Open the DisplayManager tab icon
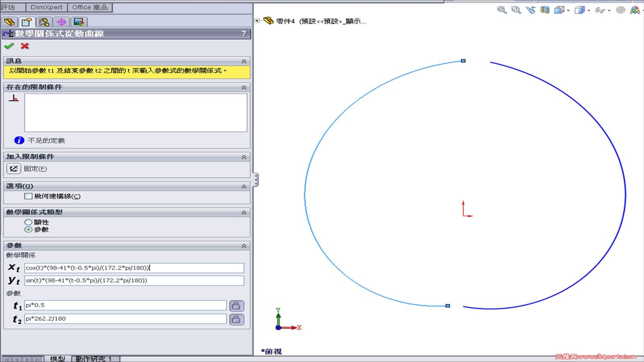The height and width of the screenshot is (362, 644). coord(79,22)
